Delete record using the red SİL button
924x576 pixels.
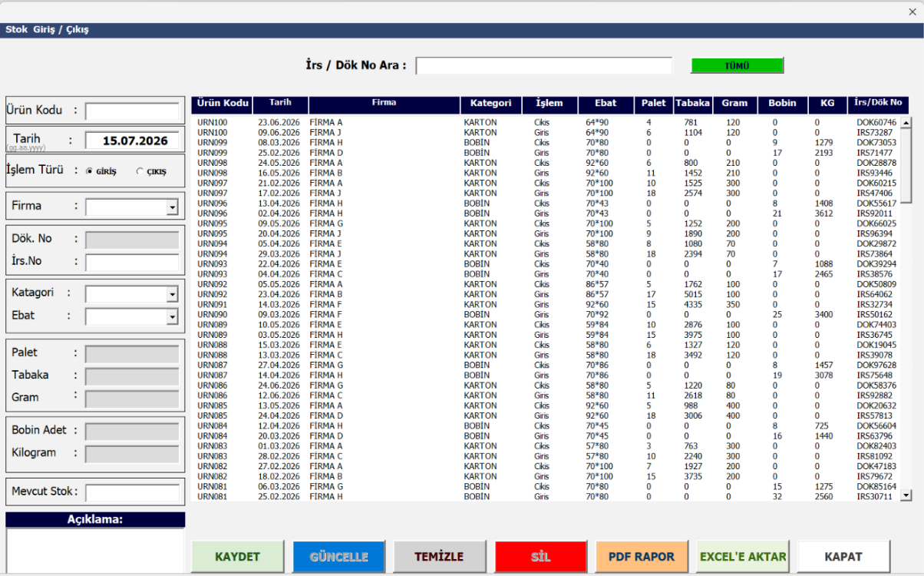point(541,557)
